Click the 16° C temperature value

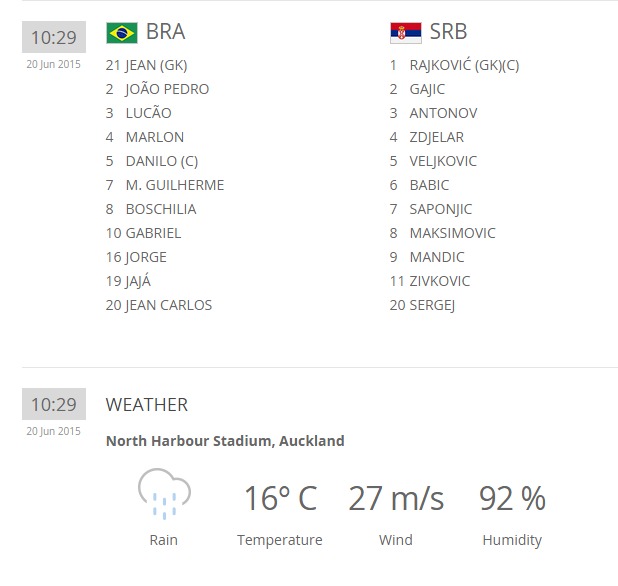click(x=280, y=498)
